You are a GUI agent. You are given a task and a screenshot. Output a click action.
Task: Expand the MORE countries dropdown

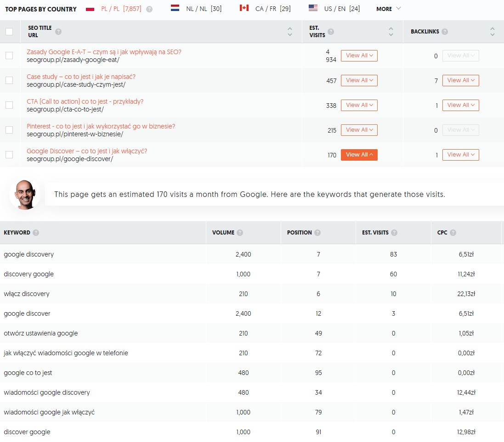(x=388, y=9)
